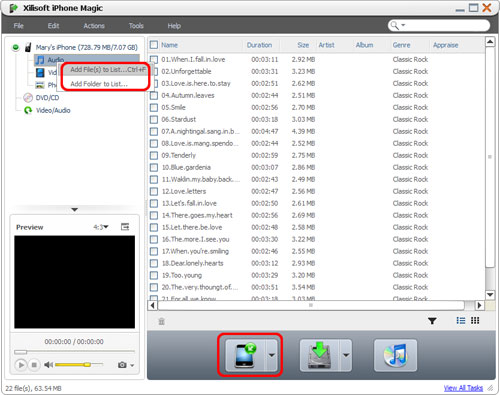This screenshot has width=500, height=395.
Task: Mute the preview volume speaker icon
Action: [48, 365]
